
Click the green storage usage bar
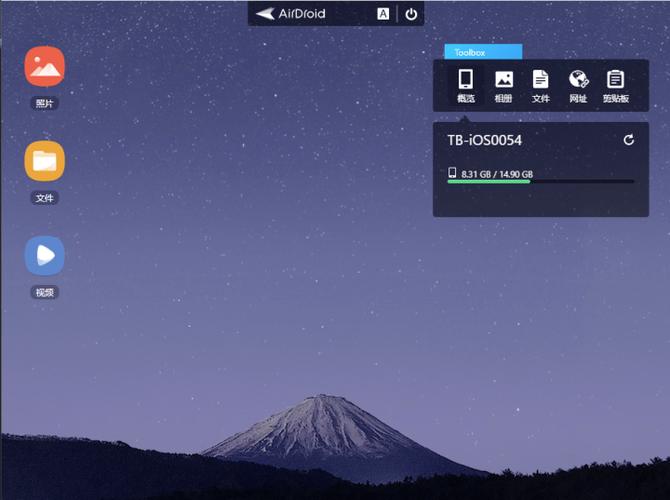pyautogui.click(x=489, y=182)
